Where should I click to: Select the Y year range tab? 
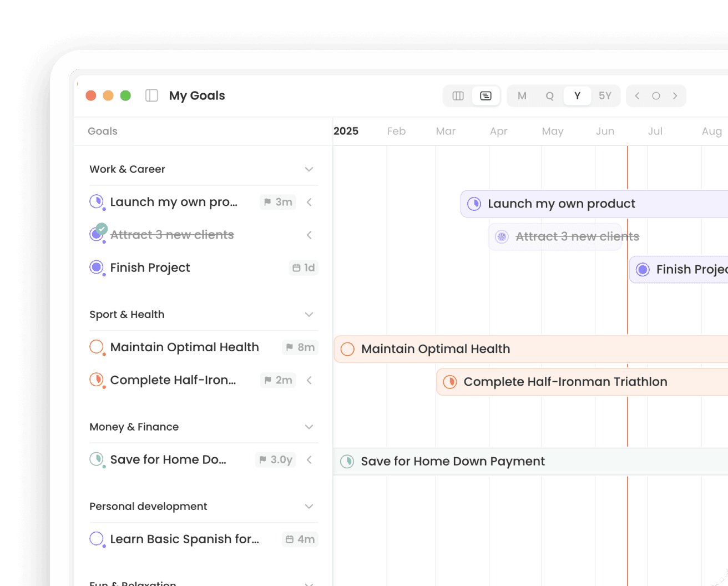[x=577, y=96]
